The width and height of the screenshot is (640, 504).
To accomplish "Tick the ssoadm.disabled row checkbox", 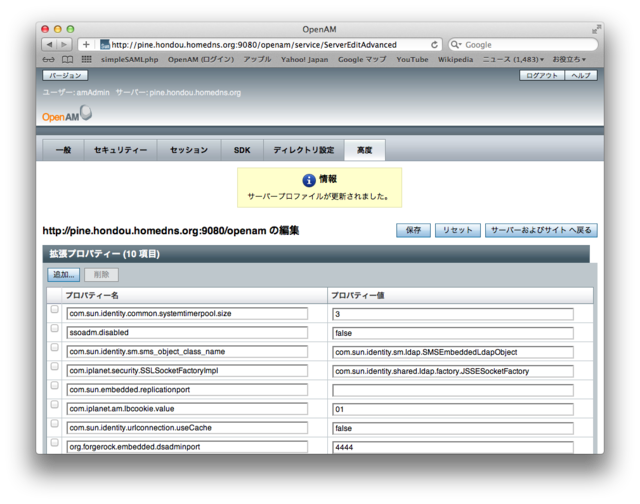I will (x=55, y=329).
